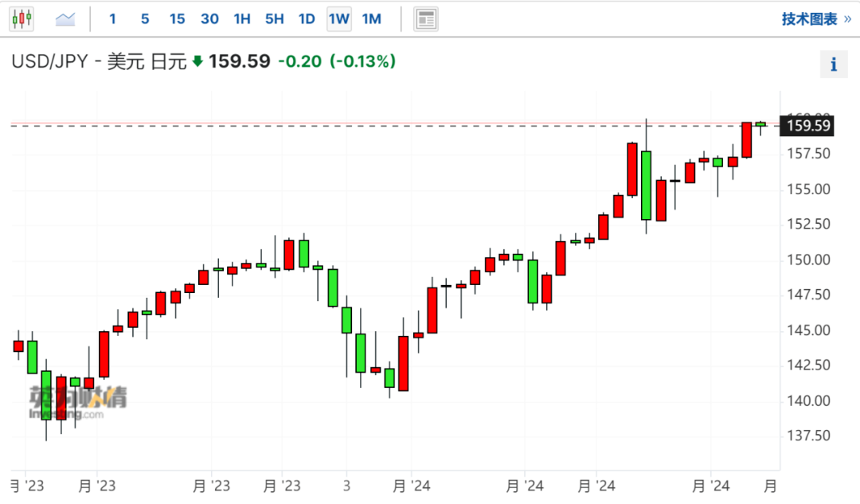Choose the 15 minute interval
Image resolution: width=860 pixels, height=504 pixels.
pyautogui.click(x=177, y=19)
